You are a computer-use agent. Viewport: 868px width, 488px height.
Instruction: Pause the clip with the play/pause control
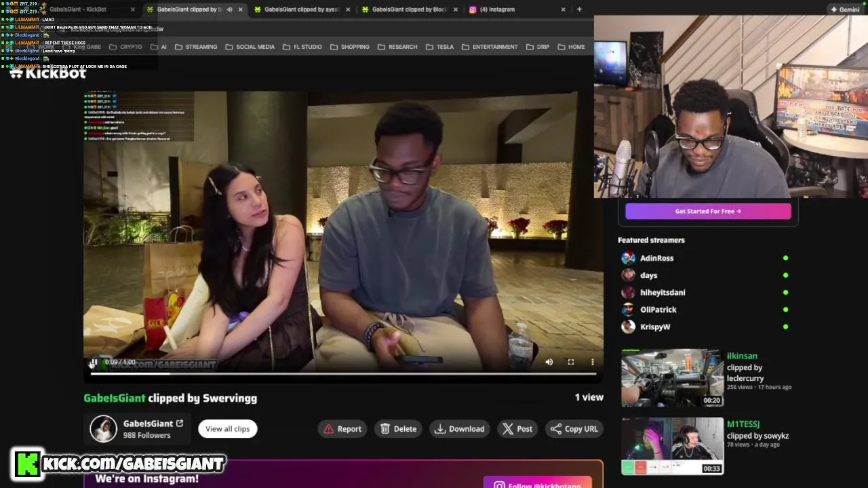(x=93, y=363)
